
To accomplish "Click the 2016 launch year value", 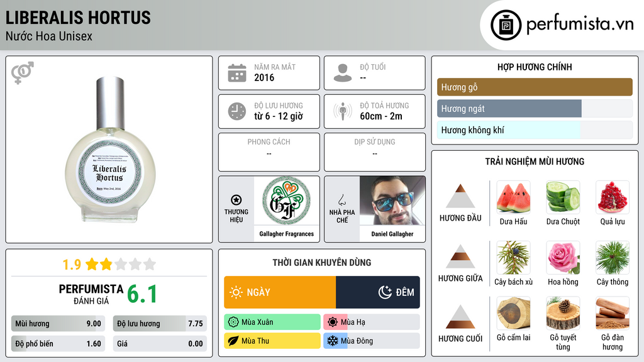I will (x=264, y=77).
